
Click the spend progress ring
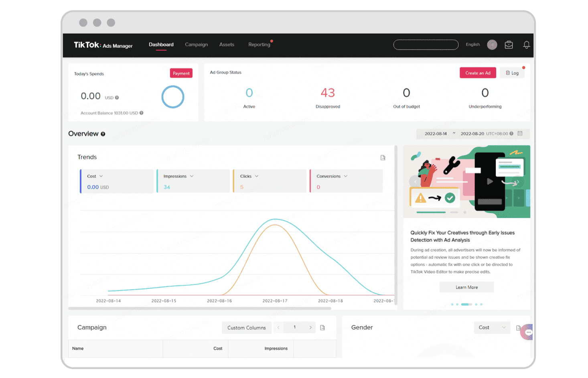(x=173, y=97)
